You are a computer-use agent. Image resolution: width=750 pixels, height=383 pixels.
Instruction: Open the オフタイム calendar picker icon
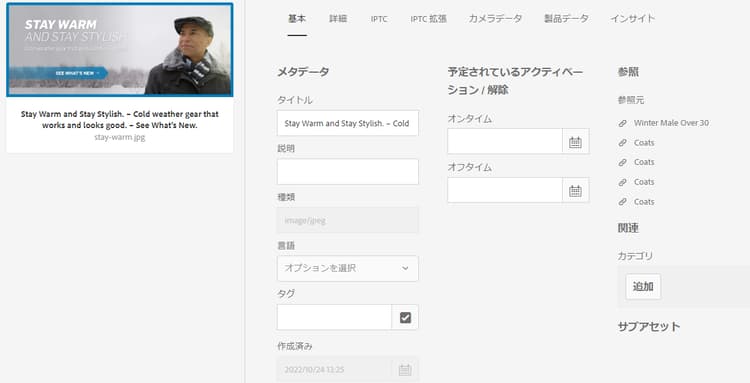[x=575, y=190]
